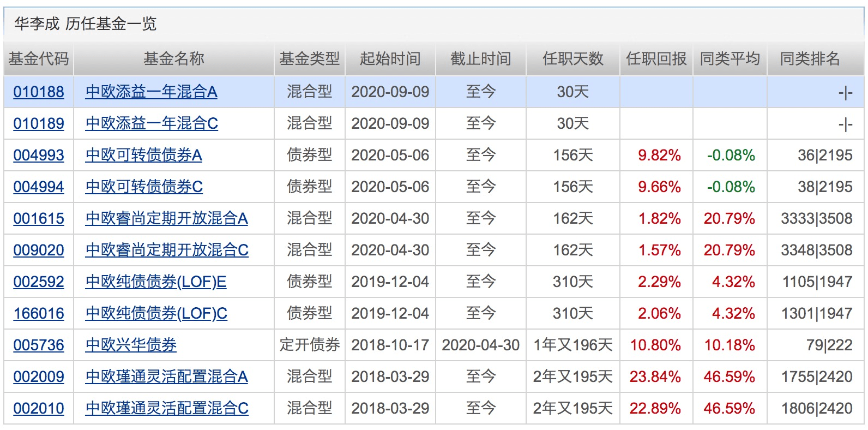The height and width of the screenshot is (430, 868).
Task: Open fund 中欧添益一年混合C
Action: pos(152,123)
